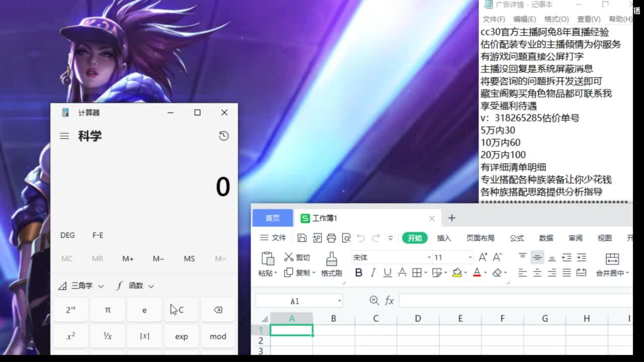
Task: Open the calculator navigation hamburger menu
Action: coord(64,136)
